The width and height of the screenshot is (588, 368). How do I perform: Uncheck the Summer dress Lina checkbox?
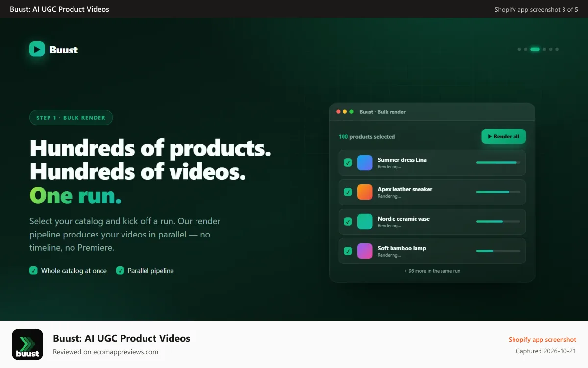pyautogui.click(x=348, y=163)
